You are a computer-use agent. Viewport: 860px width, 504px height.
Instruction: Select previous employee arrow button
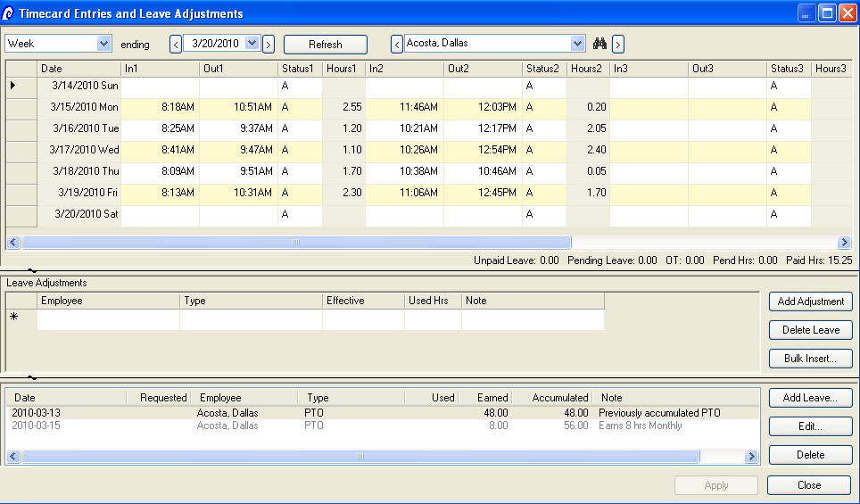point(397,44)
